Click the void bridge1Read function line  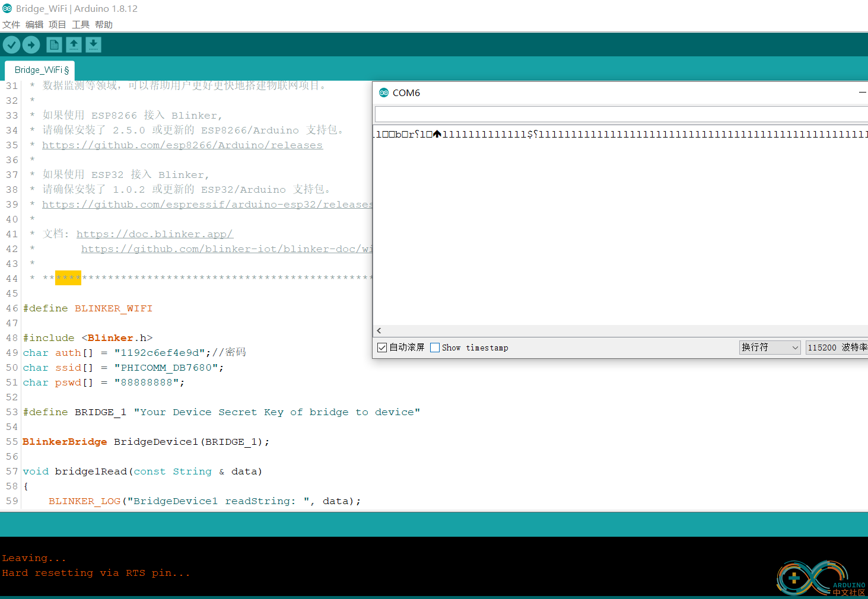142,471
